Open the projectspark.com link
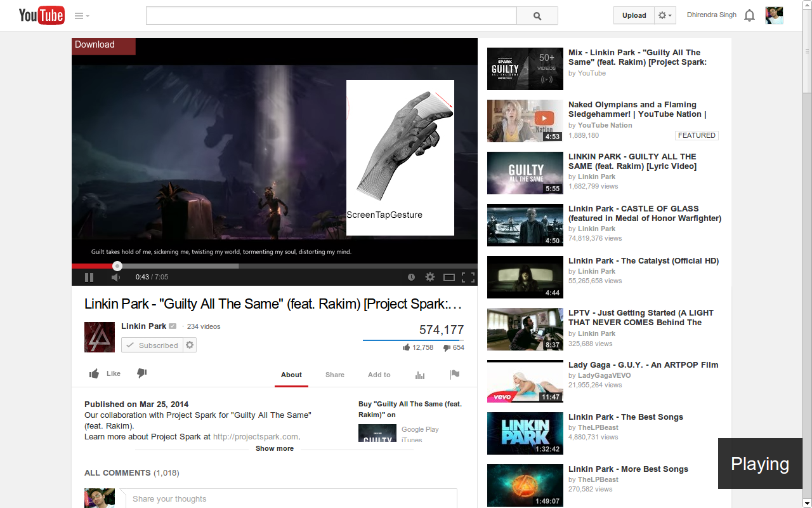 (256, 437)
